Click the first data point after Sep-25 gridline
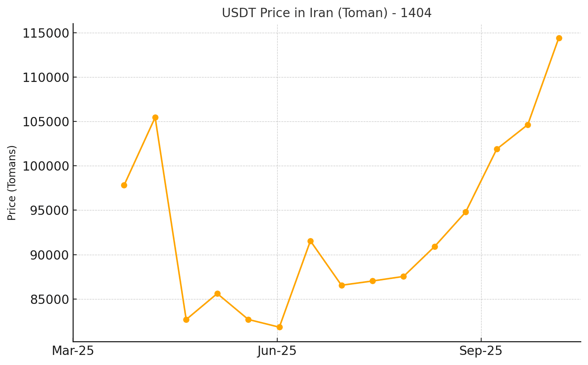Screen dimensions: 588x365 click(497, 149)
